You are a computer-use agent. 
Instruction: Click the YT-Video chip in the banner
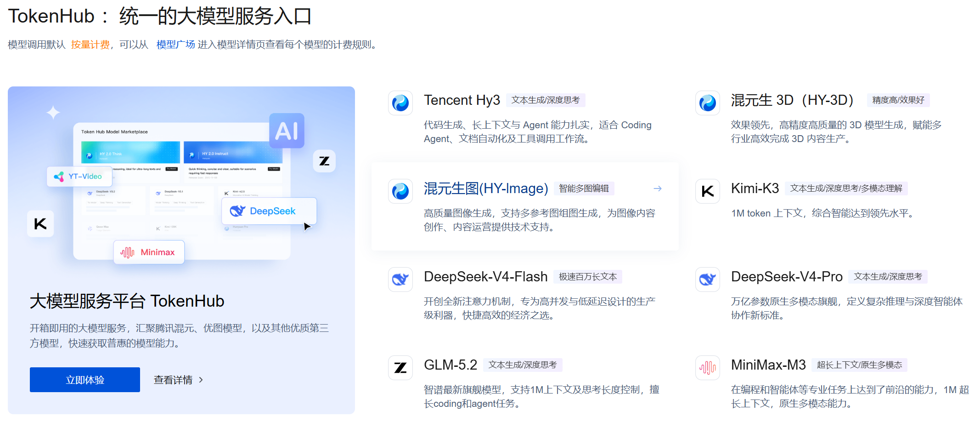(79, 177)
